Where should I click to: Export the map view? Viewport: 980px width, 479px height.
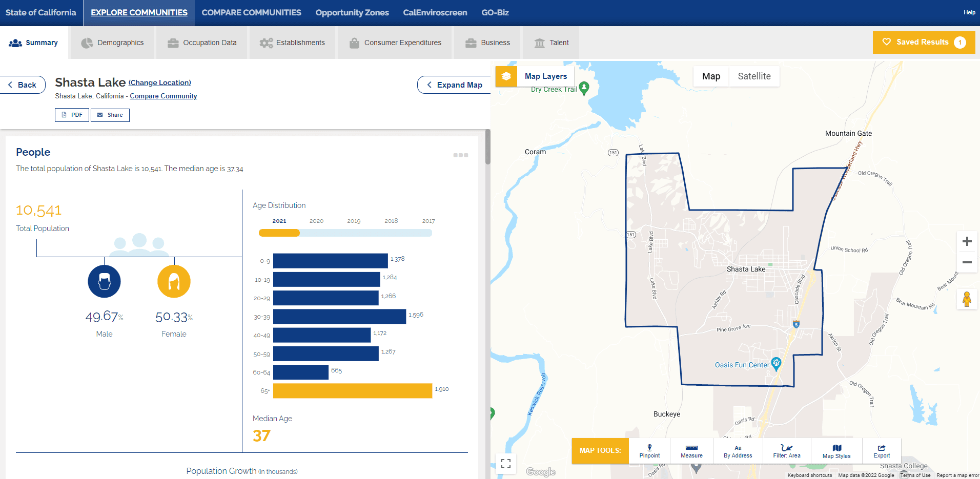[x=882, y=451]
